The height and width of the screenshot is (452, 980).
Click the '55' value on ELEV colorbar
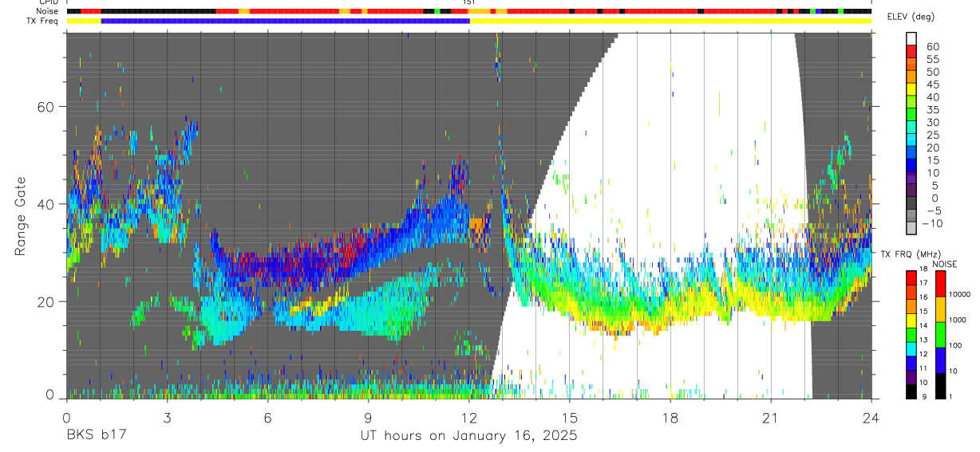click(x=932, y=59)
